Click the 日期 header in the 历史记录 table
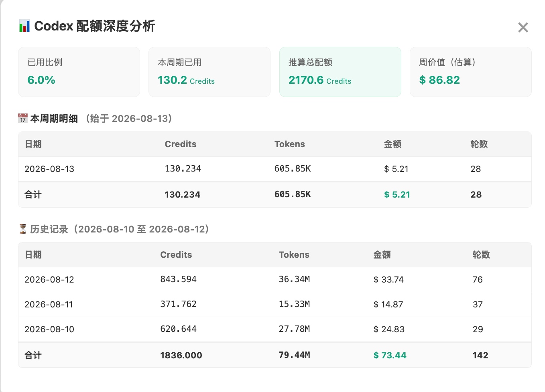Viewport: 545px width, 392px height. [x=33, y=255]
